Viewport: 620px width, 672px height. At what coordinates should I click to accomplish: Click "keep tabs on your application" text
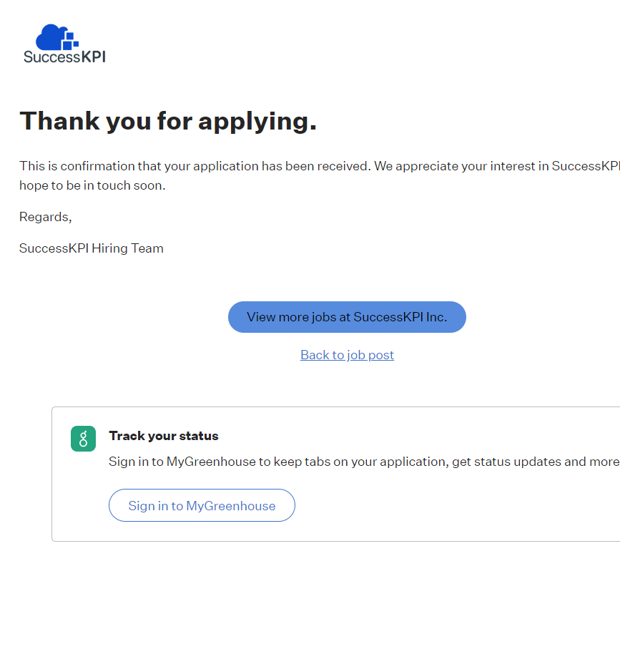pos(360,462)
